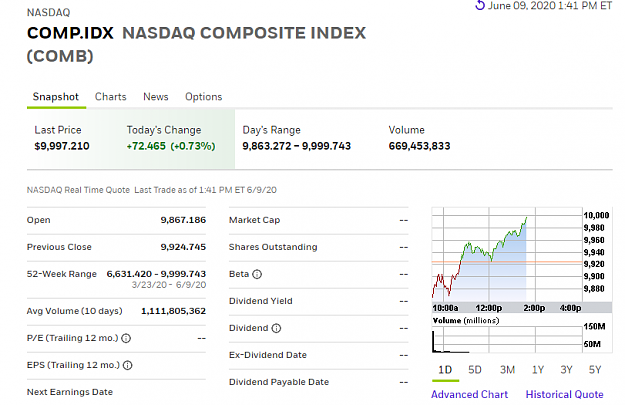Show the 1Y chart range

(538, 370)
